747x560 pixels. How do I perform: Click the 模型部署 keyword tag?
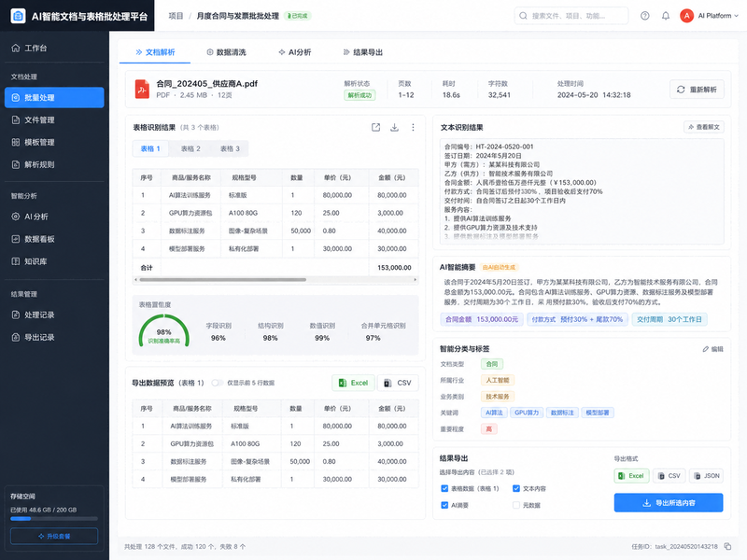click(x=598, y=413)
